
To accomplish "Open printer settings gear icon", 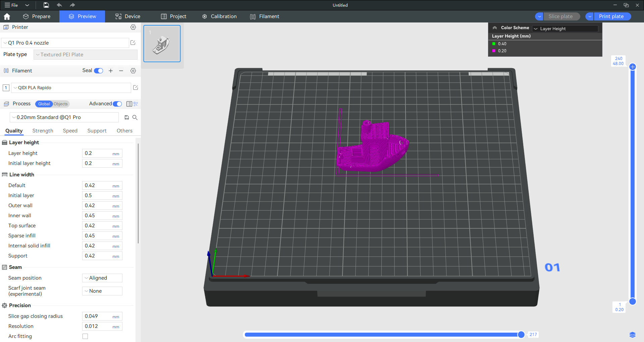I will pyautogui.click(x=133, y=27).
